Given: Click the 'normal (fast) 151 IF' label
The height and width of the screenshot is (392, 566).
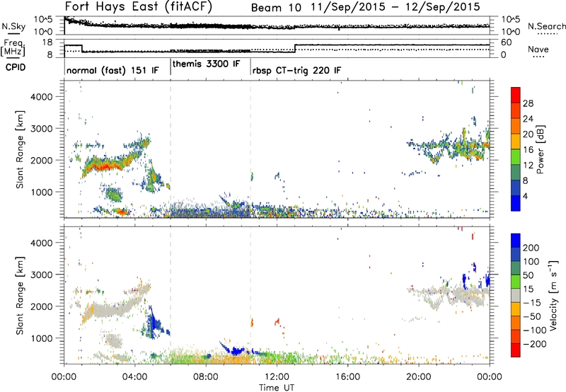Looking at the screenshot, I should point(112,70).
